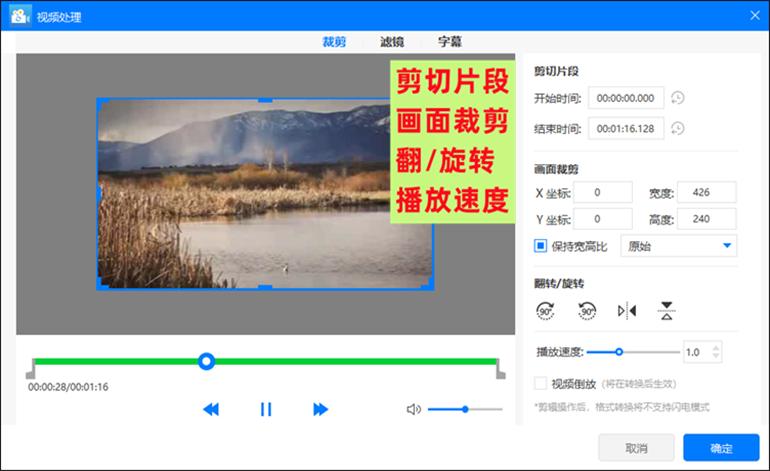This screenshot has height=471, width=770.
Task: Set end time to current position
Action: tap(678, 129)
